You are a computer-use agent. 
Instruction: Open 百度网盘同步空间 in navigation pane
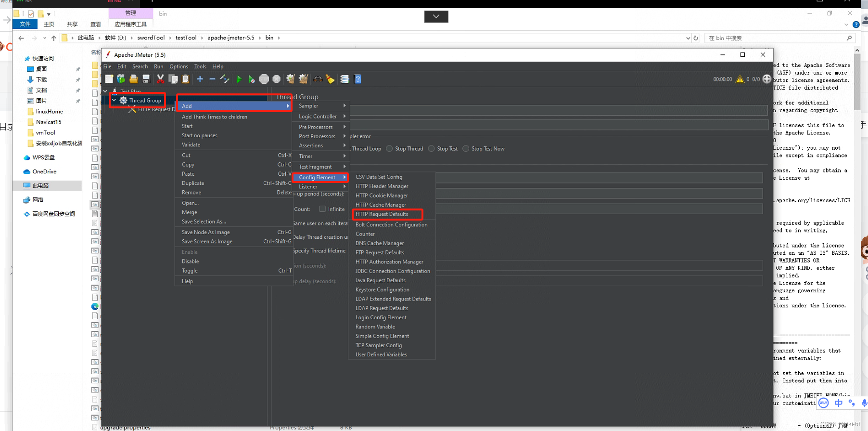pos(53,214)
